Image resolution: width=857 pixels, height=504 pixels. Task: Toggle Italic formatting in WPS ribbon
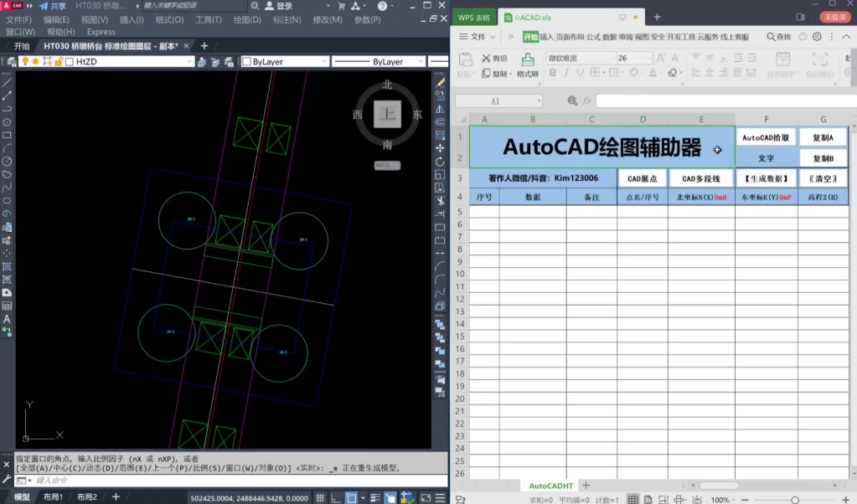[x=566, y=74]
